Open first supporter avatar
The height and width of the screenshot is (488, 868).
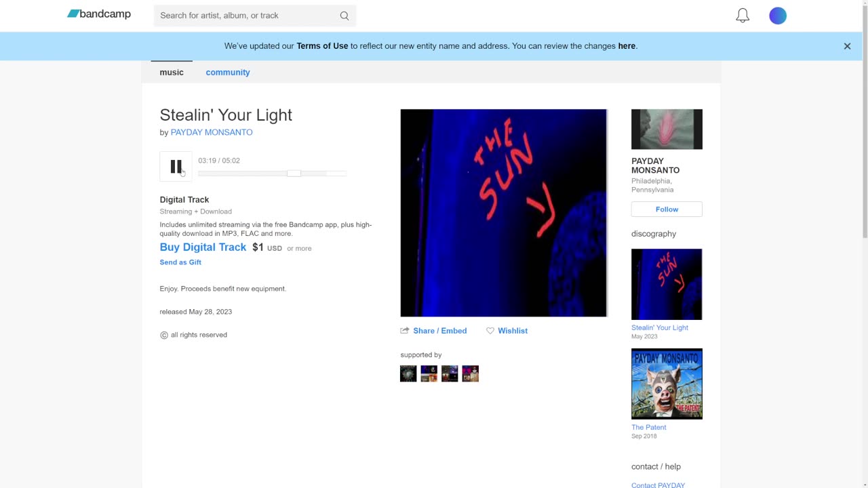(x=408, y=373)
